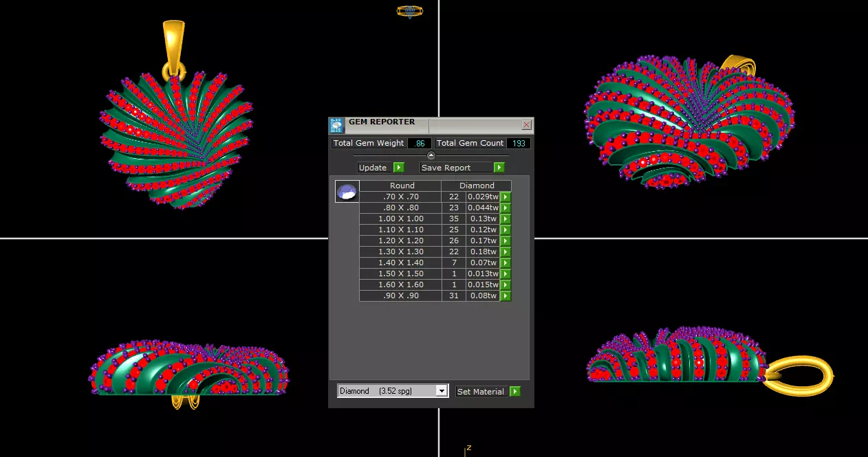Click the Set Material button
The height and width of the screenshot is (457, 868).
pos(482,392)
